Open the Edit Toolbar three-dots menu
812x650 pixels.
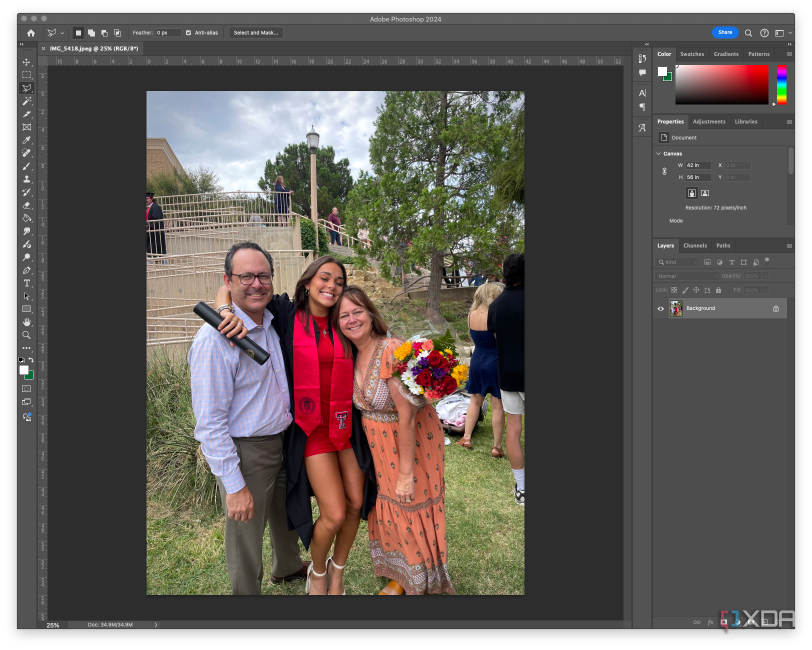tap(26, 348)
